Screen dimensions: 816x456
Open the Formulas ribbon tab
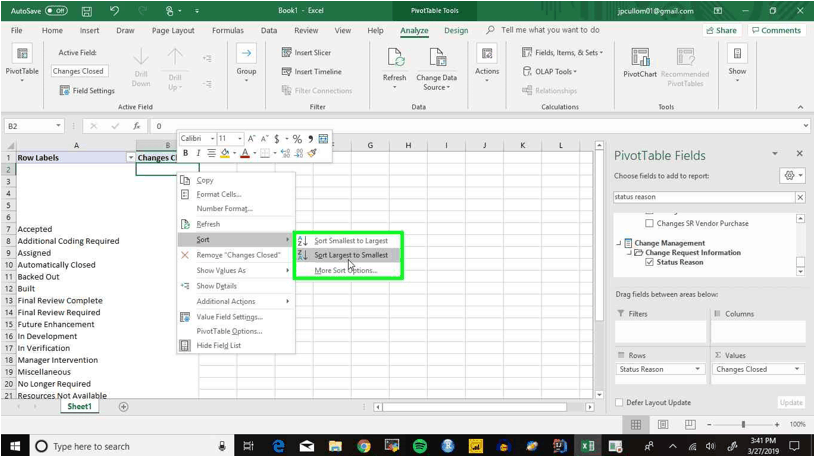pyautogui.click(x=228, y=30)
